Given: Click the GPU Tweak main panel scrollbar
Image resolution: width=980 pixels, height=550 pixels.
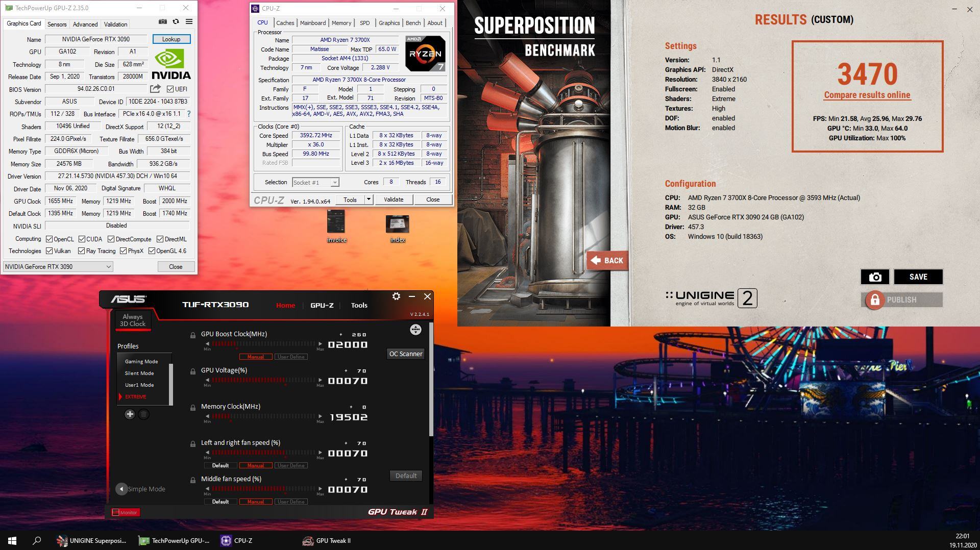Looking at the screenshot, I should (431, 380).
